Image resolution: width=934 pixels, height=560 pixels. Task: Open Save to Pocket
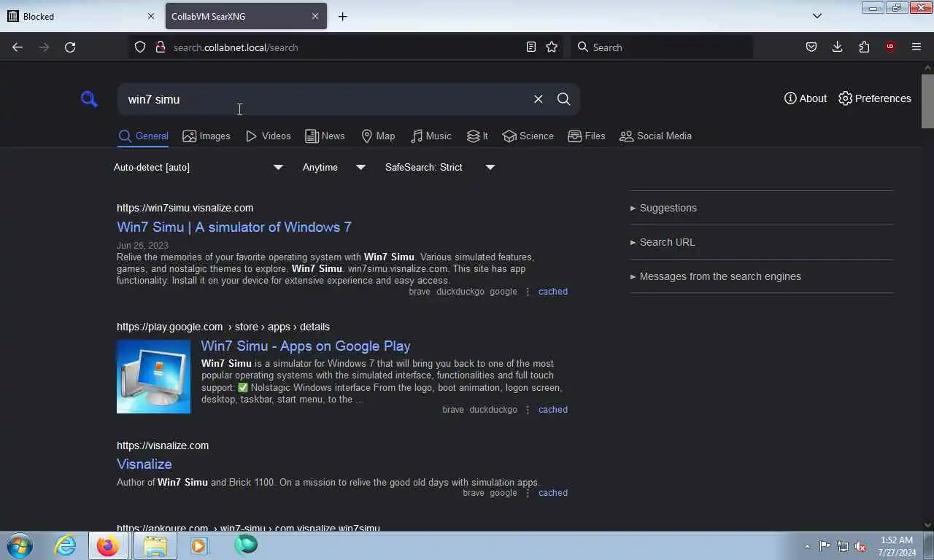811,47
